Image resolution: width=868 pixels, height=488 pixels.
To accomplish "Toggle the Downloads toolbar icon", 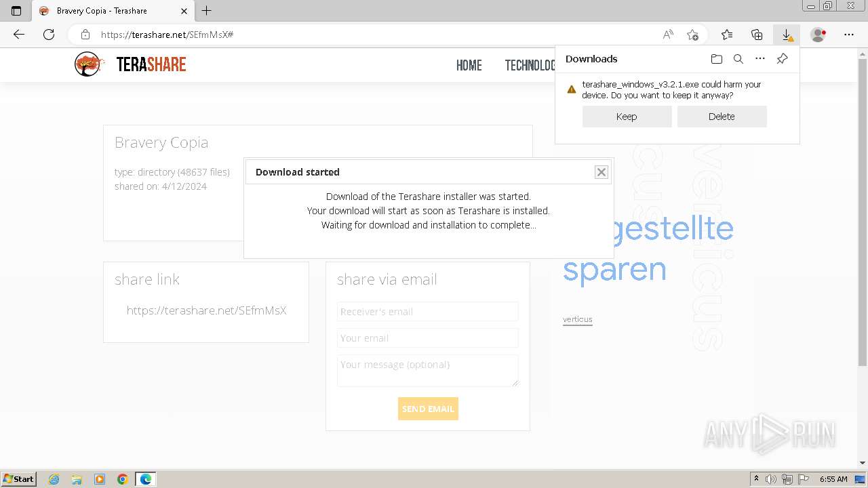I will 787,35.
